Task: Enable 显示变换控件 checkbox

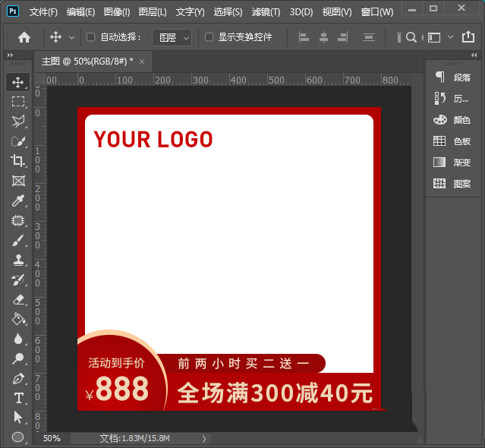Action: [x=209, y=37]
